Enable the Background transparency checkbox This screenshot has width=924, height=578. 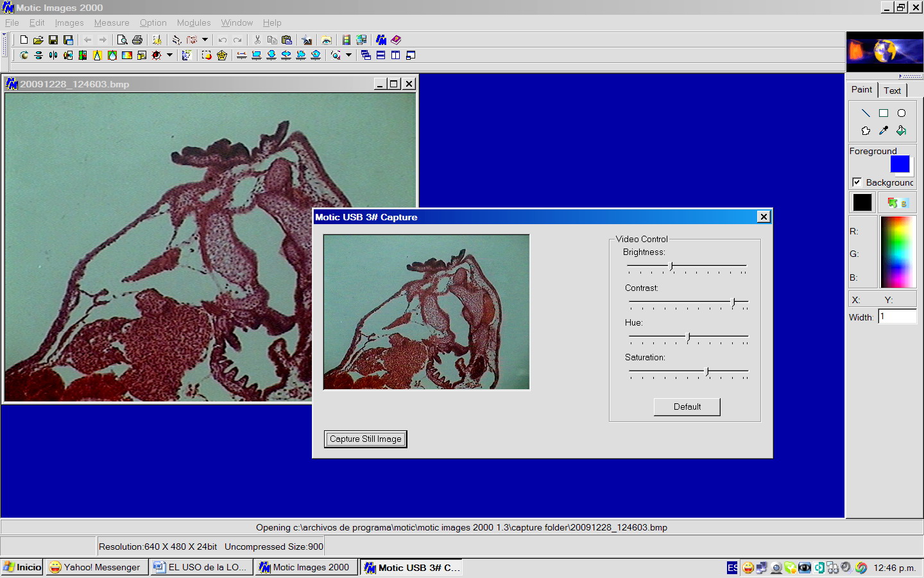coord(857,182)
